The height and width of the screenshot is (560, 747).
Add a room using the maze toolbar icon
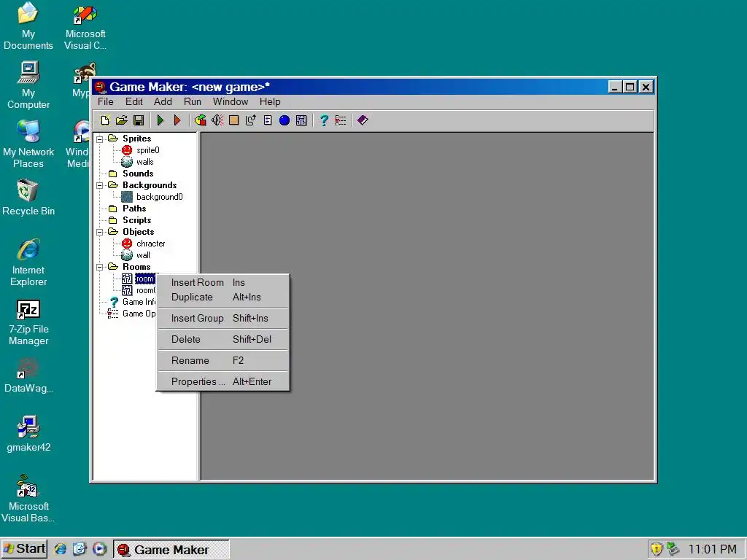coord(301,120)
